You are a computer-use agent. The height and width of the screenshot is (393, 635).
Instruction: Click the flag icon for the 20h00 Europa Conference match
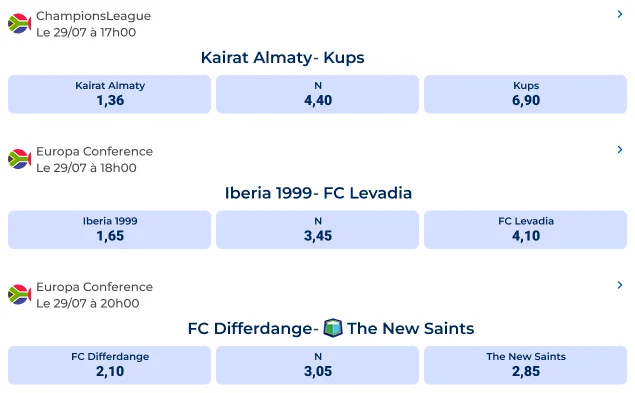(19, 295)
